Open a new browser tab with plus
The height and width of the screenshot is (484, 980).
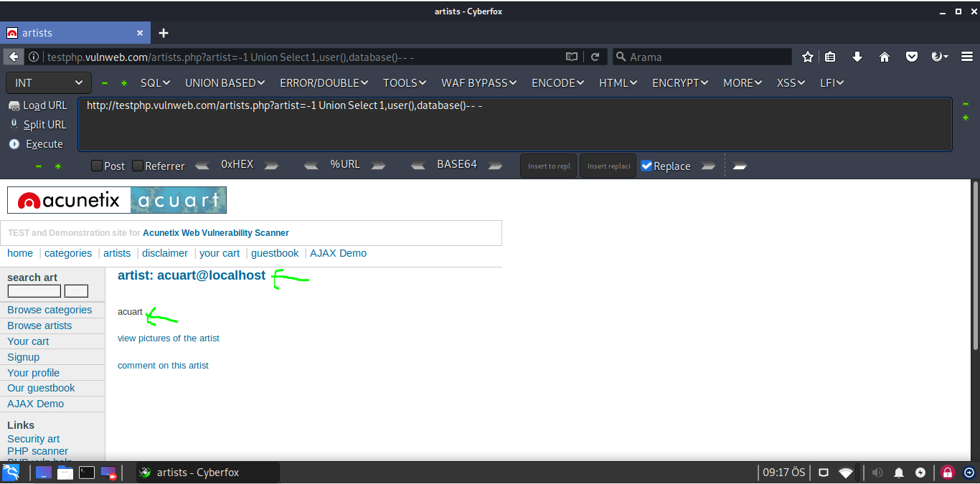(x=164, y=33)
